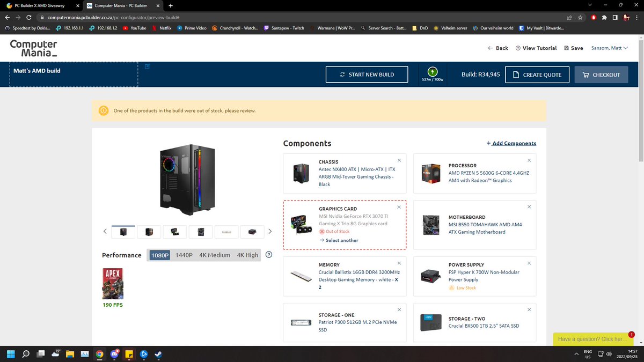Open the Netflix bookmark
Image resolution: width=644 pixels, height=362 pixels.
point(162,28)
